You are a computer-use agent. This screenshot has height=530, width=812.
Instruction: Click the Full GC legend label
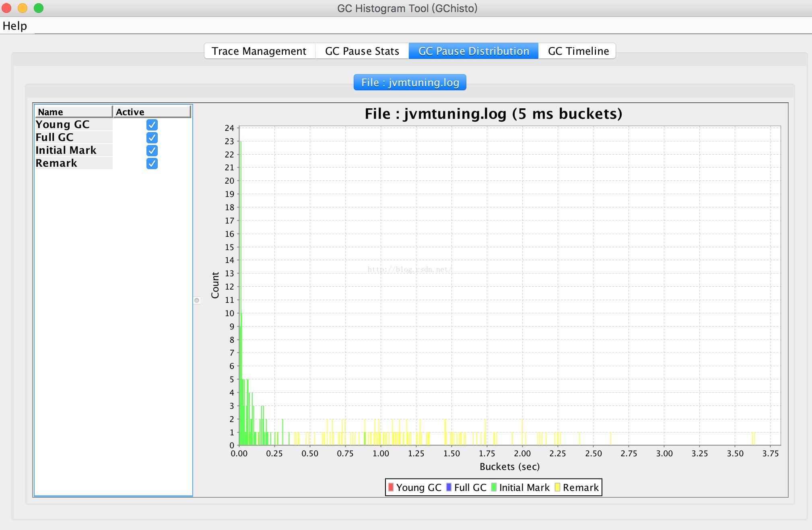click(470, 488)
